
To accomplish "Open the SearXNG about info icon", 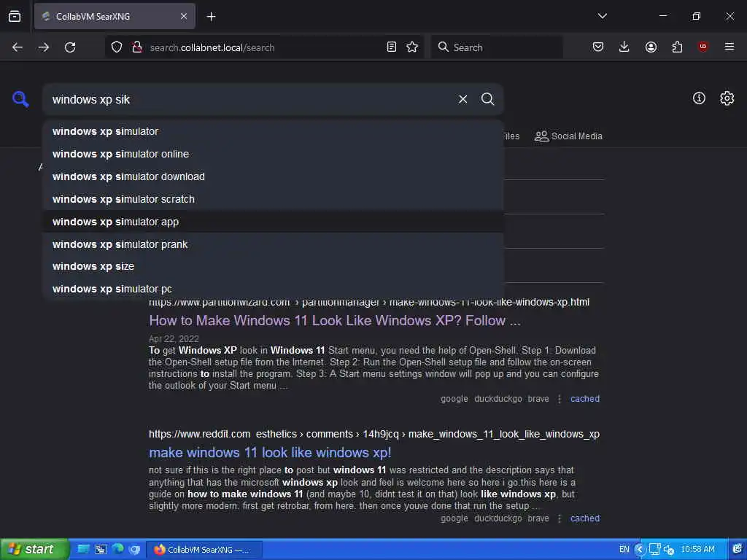I will [x=699, y=98].
